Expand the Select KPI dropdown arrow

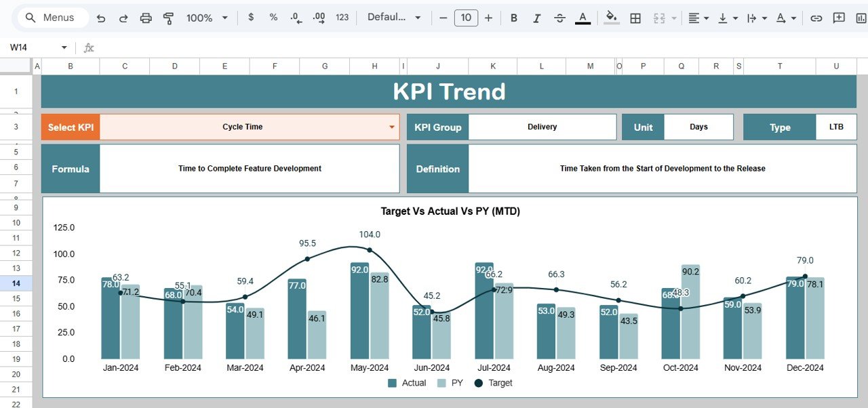[x=391, y=127]
